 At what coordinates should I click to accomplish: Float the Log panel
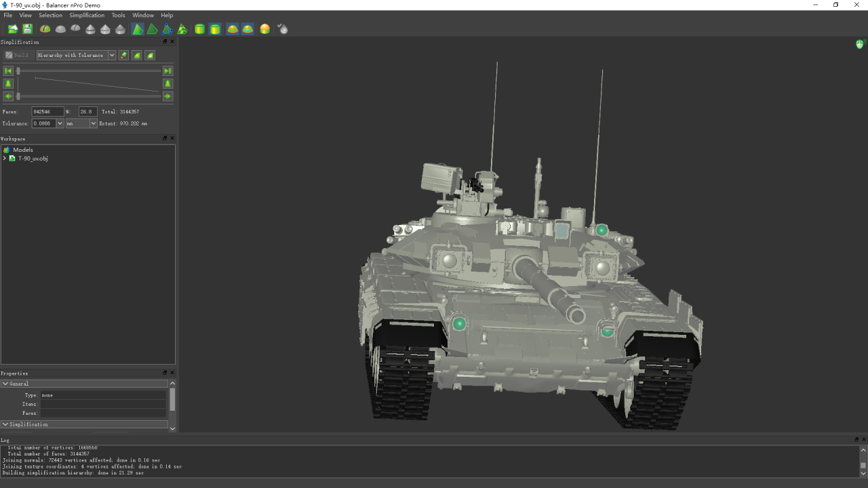point(856,440)
